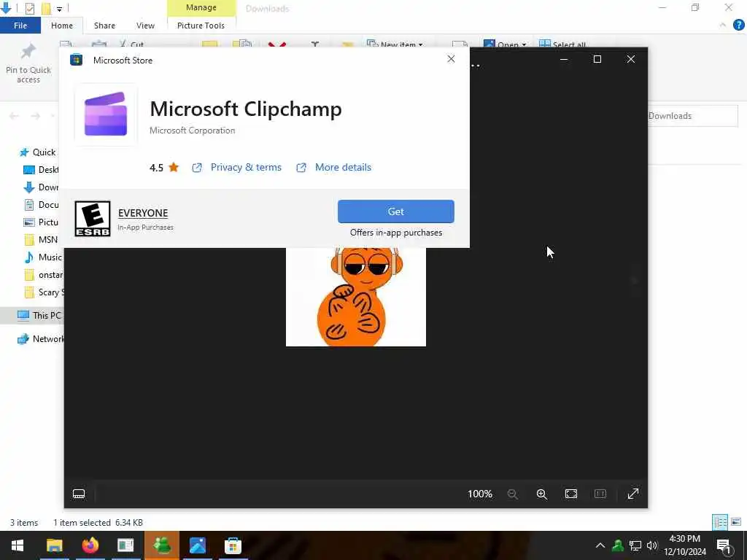747x560 pixels.
Task: Select Pictures in the navigation pane
Action: point(41,222)
